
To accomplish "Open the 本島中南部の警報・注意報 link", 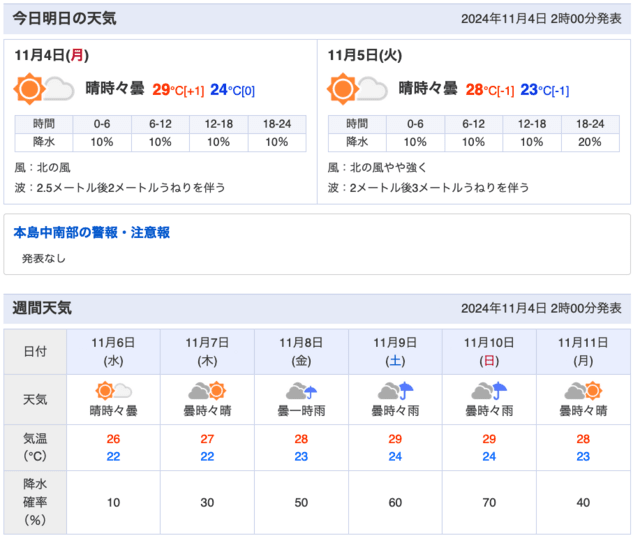I will [91, 233].
